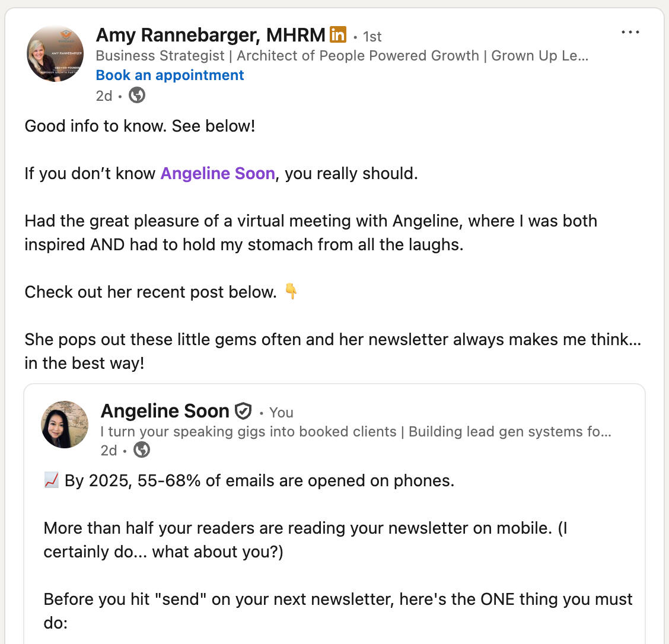Click the pointing-down hand emoji
669x644 pixels.
291,292
